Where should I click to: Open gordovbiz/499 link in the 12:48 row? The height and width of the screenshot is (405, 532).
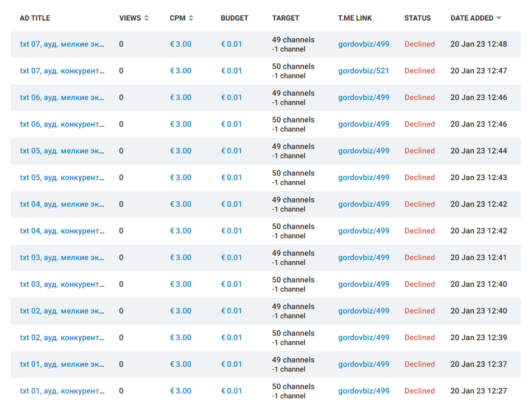(364, 44)
